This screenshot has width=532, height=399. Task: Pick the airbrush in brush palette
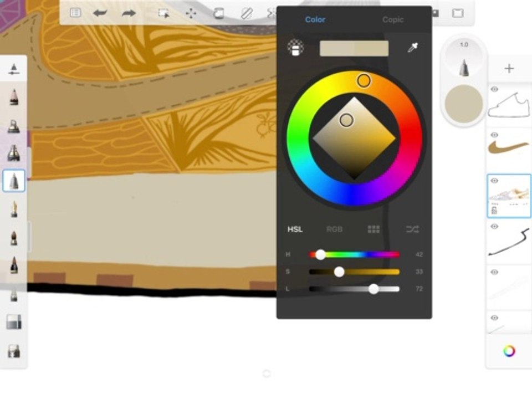pos(14,126)
